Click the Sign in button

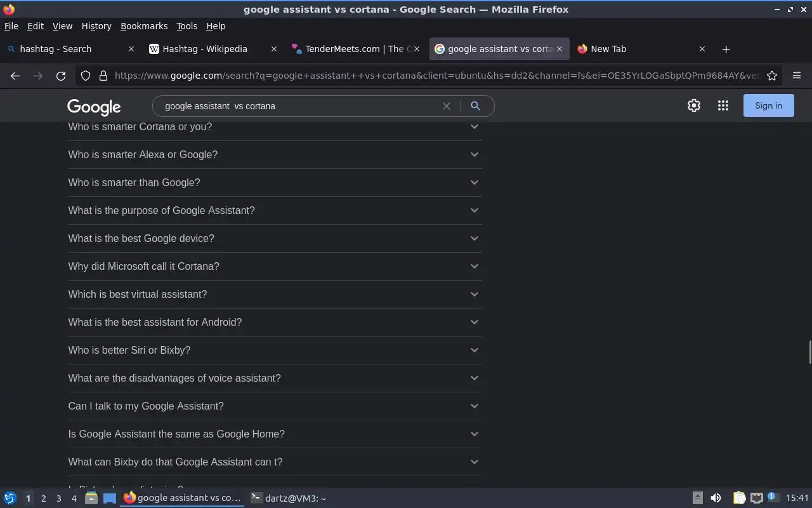768,106
